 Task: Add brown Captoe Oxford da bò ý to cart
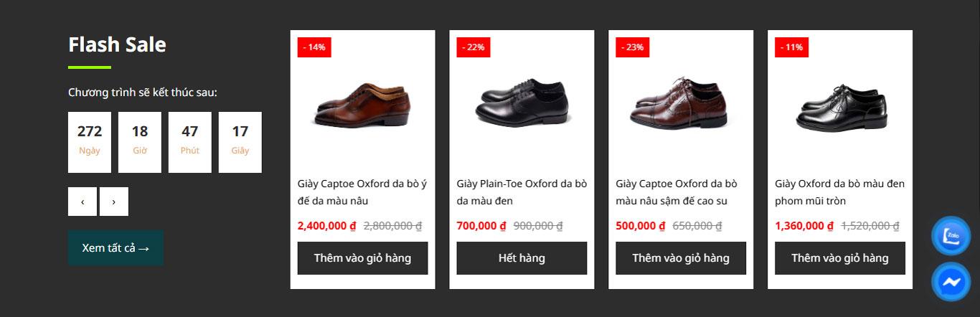[362, 258]
